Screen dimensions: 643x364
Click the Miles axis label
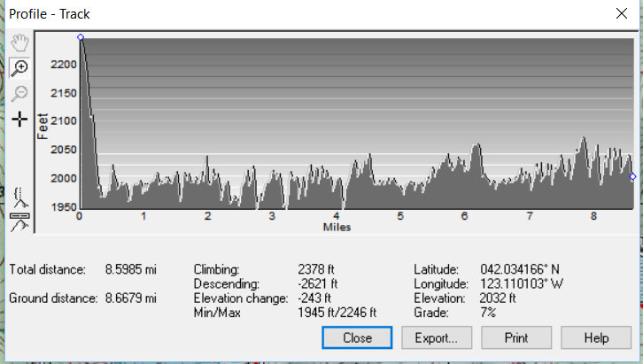[x=337, y=227]
